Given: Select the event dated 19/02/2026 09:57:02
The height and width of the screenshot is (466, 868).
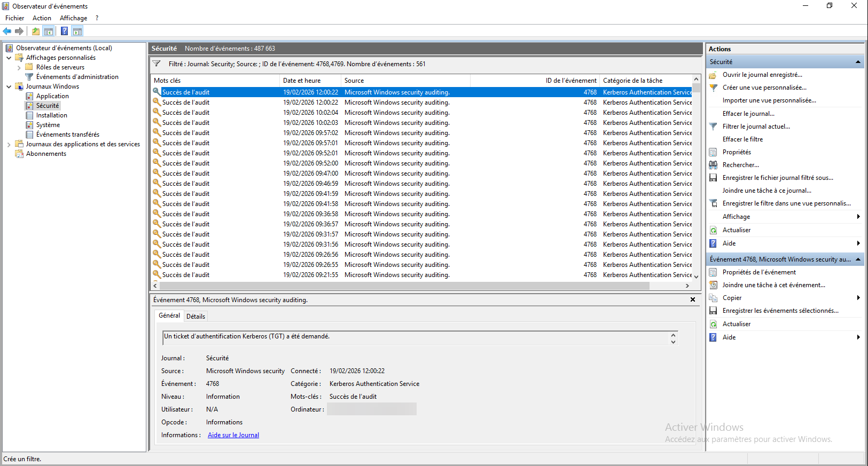Looking at the screenshot, I should [421, 133].
